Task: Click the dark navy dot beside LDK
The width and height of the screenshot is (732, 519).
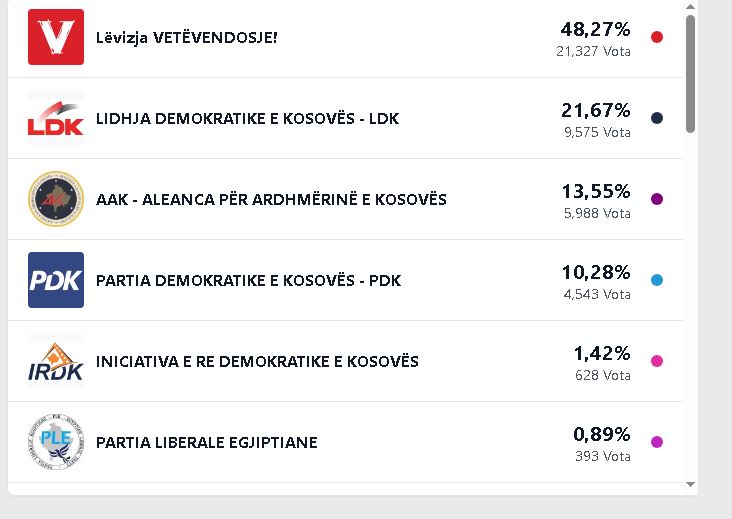Action: point(657,118)
